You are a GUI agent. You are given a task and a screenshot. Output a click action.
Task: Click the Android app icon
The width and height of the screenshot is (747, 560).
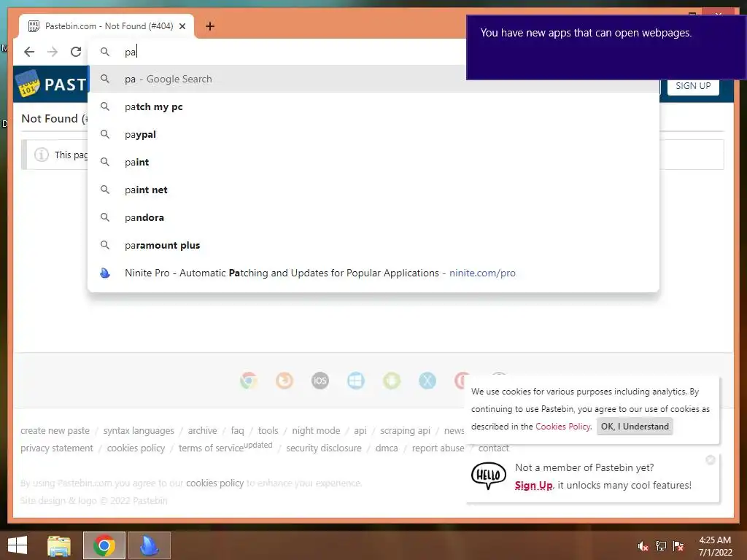[x=392, y=381]
